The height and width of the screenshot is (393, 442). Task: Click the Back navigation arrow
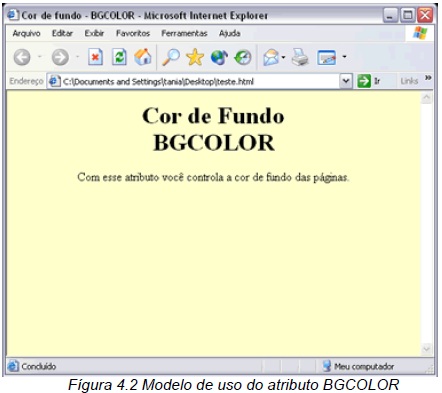point(22,57)
